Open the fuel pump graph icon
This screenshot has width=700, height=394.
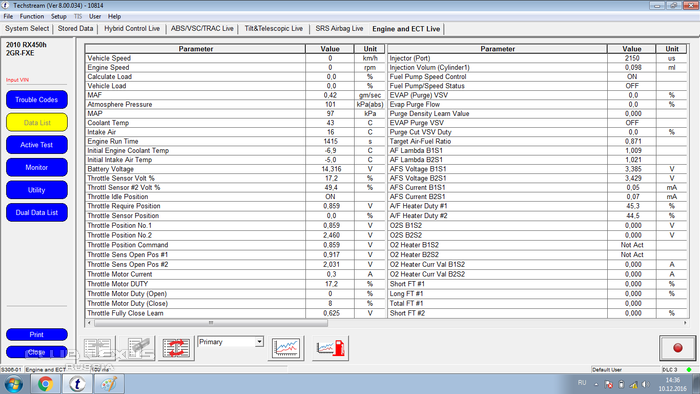click(330, 348)
